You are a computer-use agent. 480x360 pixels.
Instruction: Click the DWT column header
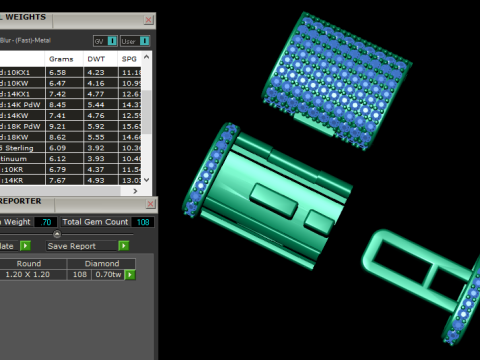96,59
